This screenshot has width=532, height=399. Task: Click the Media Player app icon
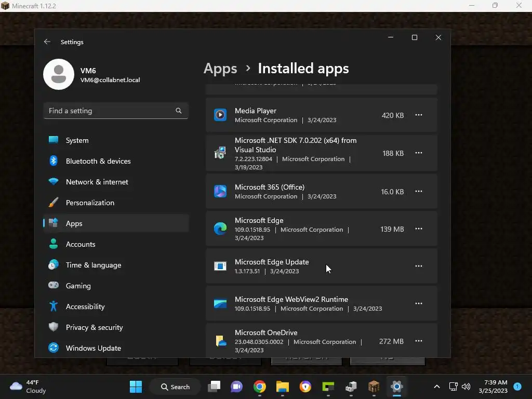(x=220, y=115)
